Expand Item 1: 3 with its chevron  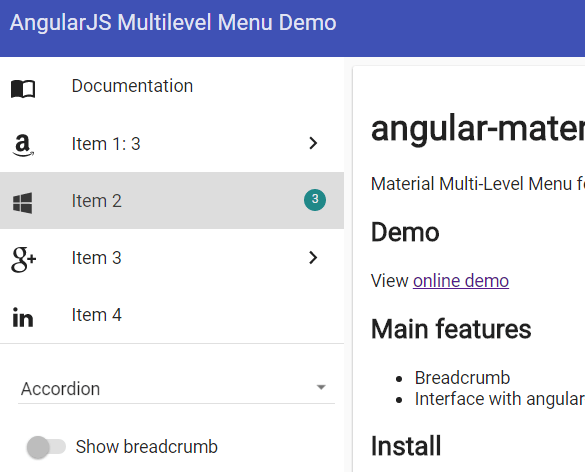coord(313,143)
